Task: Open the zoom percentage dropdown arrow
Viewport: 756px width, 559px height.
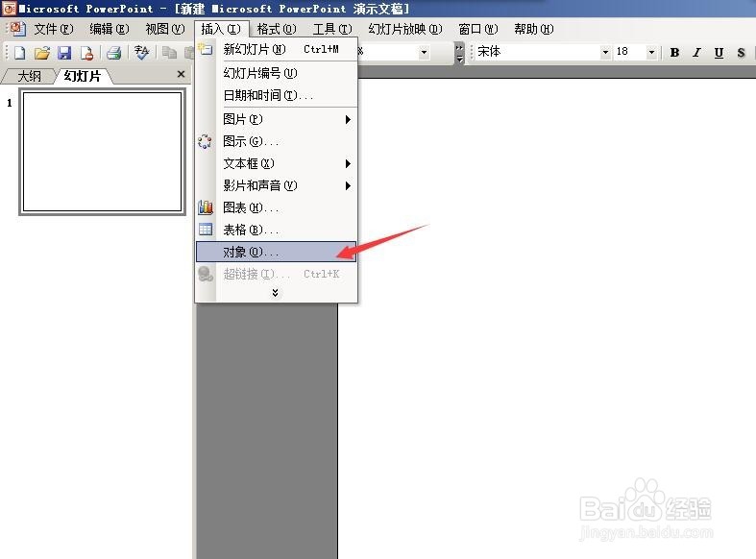Action: (x=424, y=53)
